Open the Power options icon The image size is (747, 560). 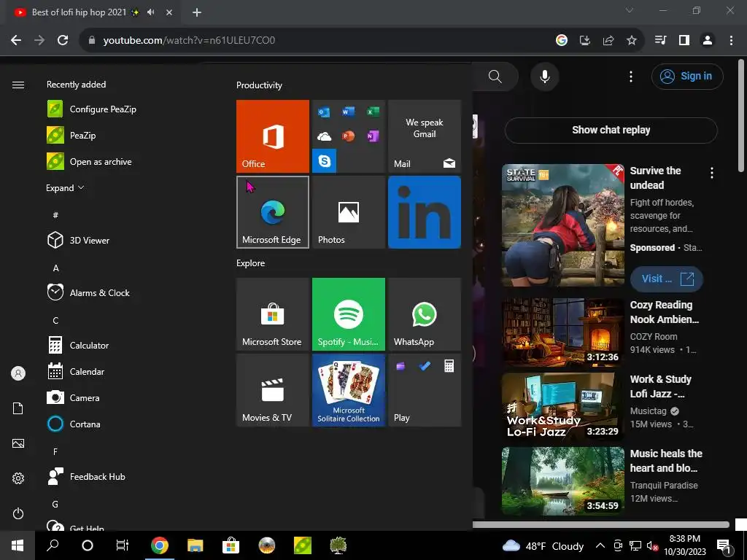coord(18,513)
